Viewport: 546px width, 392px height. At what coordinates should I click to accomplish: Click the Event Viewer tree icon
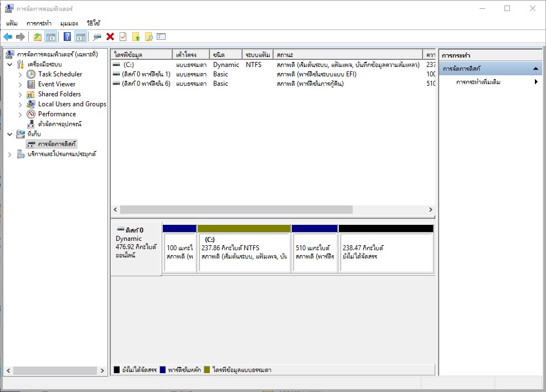pos(31,84)
